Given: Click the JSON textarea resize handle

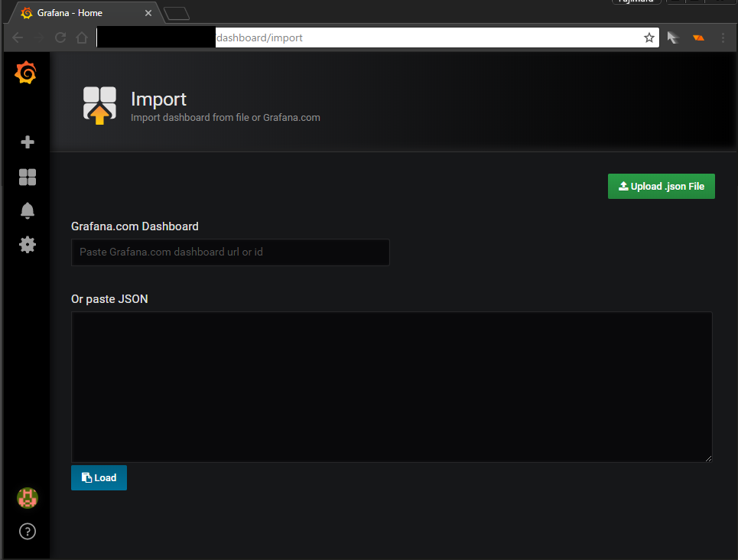Looking at the screenshot, I should coord(708,458).
